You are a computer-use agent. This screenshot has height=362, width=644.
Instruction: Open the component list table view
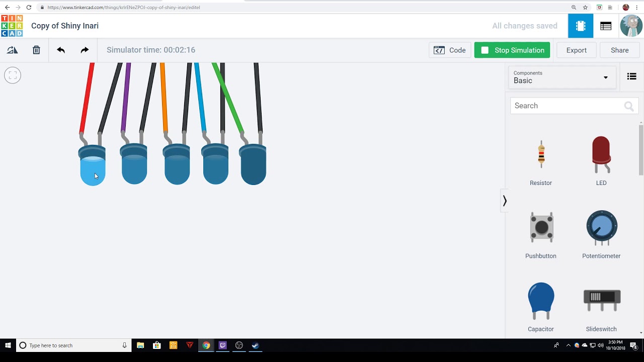606,26
